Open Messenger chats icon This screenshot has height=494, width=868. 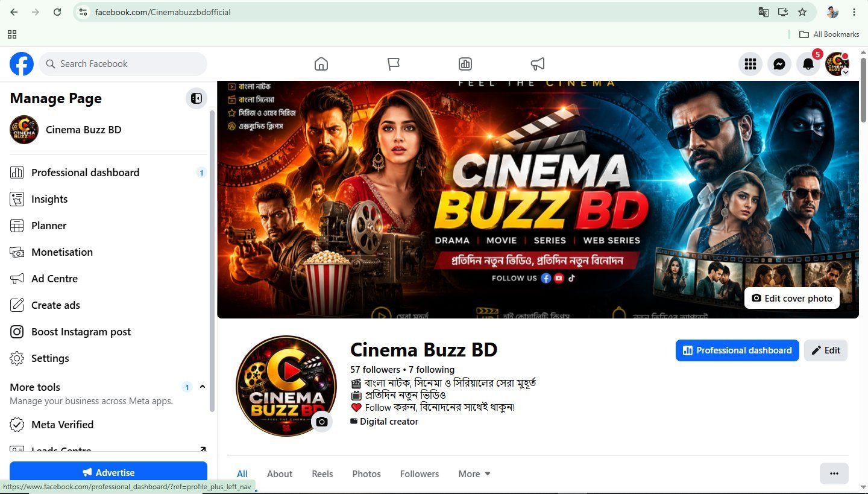779,64
